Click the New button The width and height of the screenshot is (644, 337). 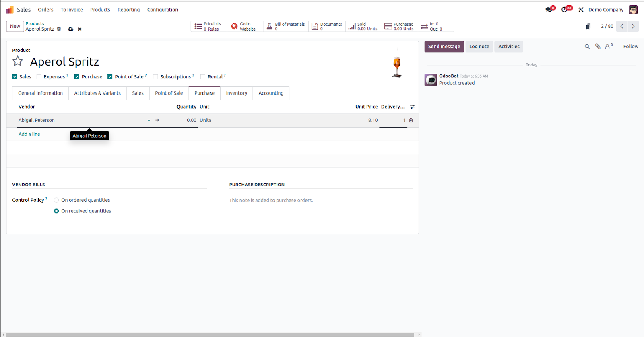[15, 26]
